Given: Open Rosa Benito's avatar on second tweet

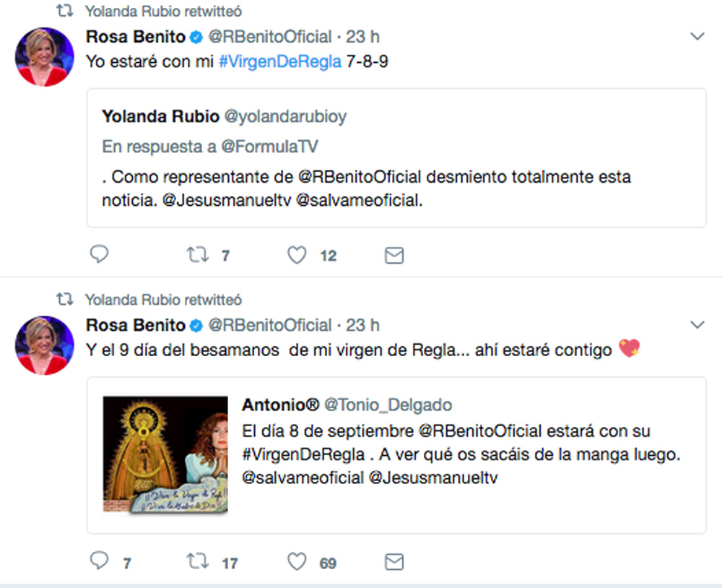Looking at the screenshot, I should pos(45,345).
